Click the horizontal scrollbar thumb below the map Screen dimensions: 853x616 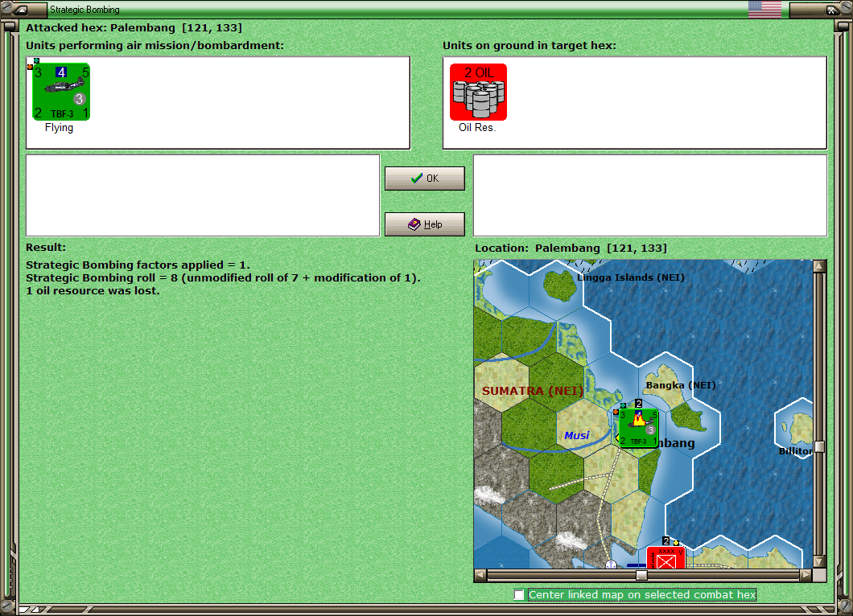[x=640, y=575]
